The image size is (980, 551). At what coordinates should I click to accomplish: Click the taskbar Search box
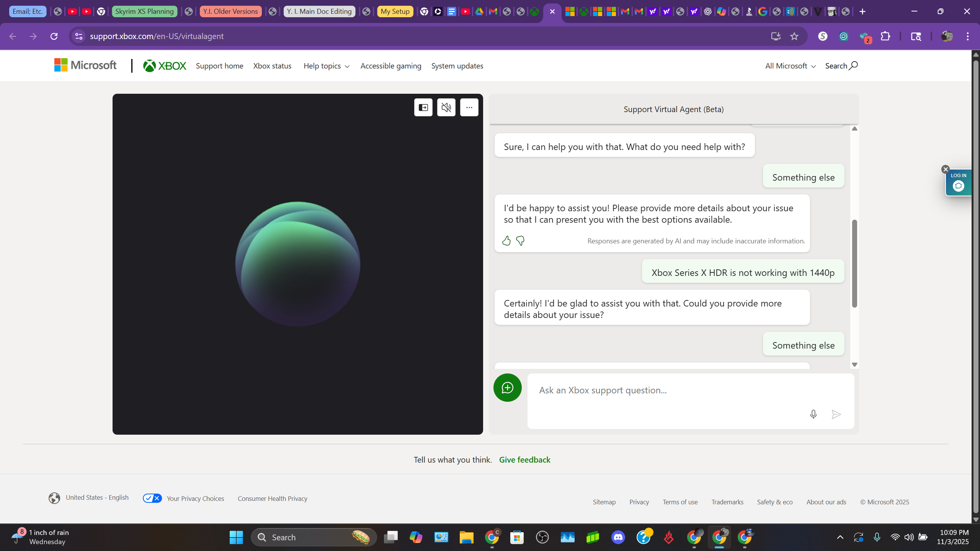[314, 537]
